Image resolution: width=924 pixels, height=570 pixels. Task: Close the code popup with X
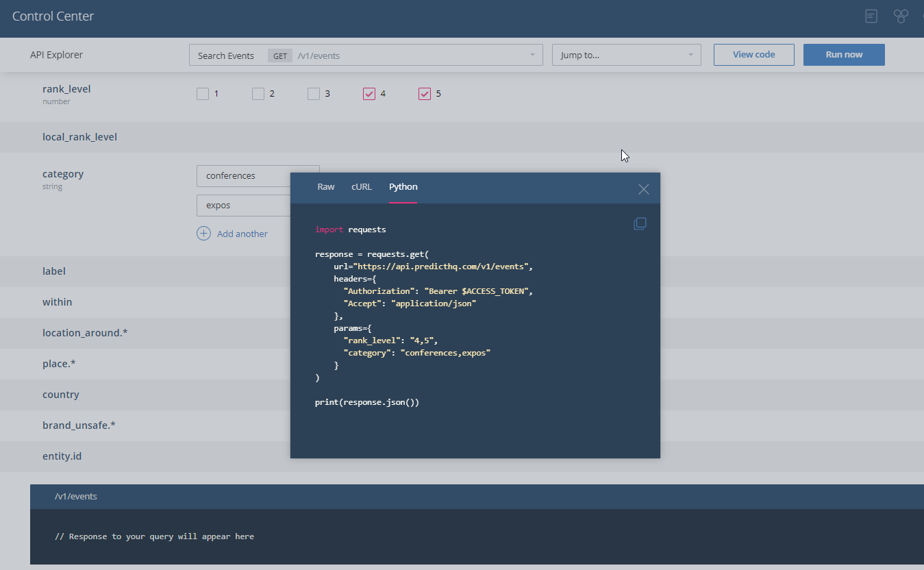(x=644, y=189)
